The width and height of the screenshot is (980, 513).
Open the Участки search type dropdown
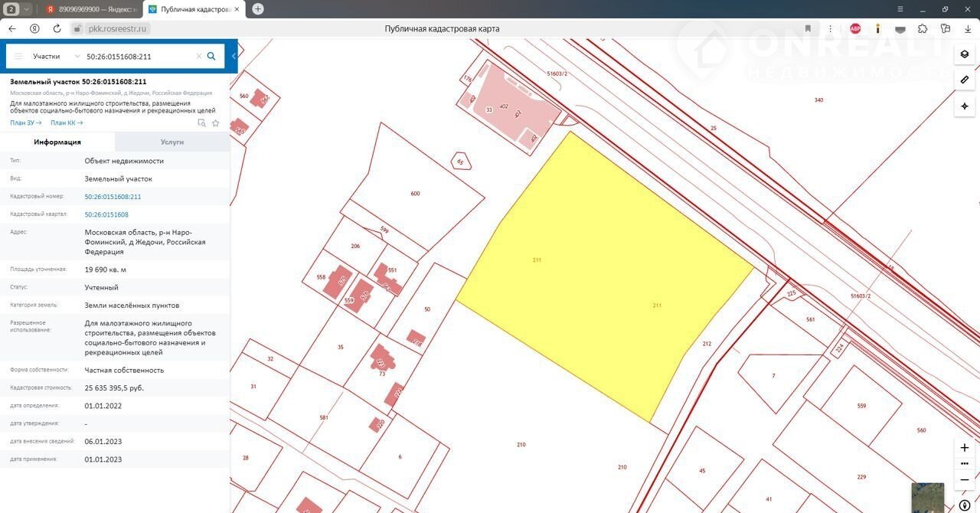click(x=56, y=56)
